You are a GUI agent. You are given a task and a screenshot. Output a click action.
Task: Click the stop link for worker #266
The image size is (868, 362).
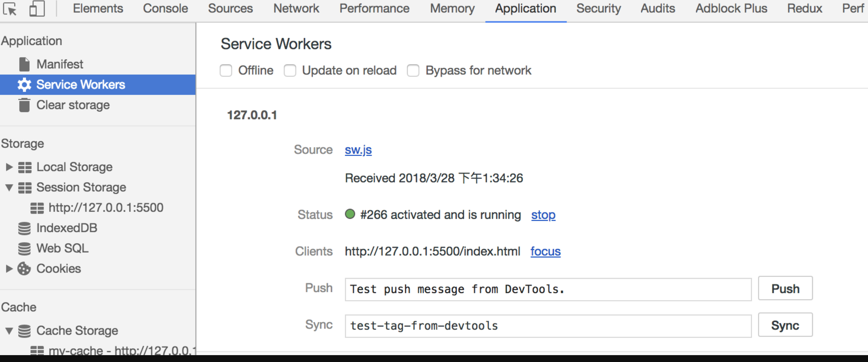tap(543, 215)
